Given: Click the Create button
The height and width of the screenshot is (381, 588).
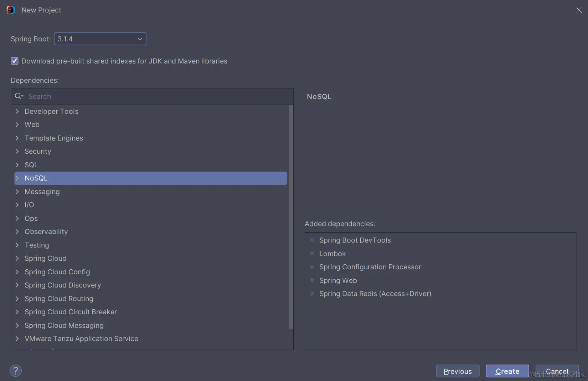Looking at the screenshot, I should pyautogui.click(x=507, y=371).
